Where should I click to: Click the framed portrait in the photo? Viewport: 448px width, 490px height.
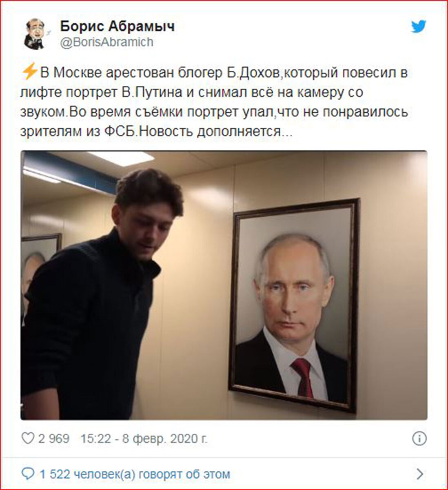(x=294, y=305)
